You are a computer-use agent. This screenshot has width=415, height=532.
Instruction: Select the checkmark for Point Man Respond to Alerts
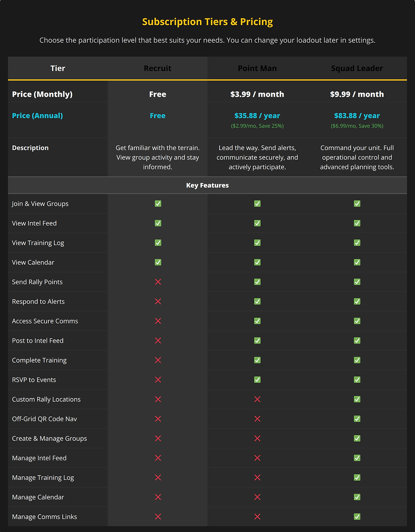(x=257, y=301)
